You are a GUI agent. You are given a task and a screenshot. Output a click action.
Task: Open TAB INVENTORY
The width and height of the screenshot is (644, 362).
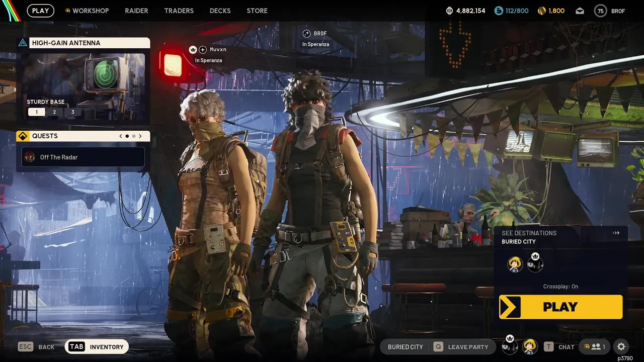pos(97,347)
